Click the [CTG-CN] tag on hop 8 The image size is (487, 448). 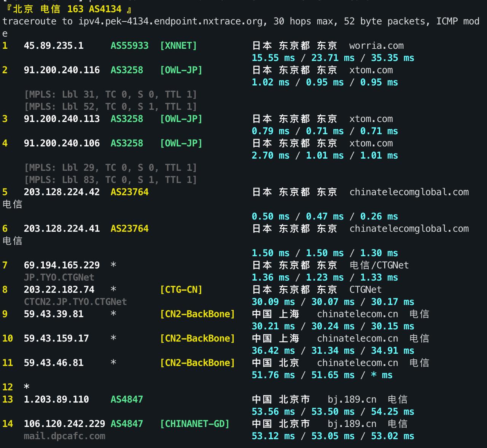(181, 289)
